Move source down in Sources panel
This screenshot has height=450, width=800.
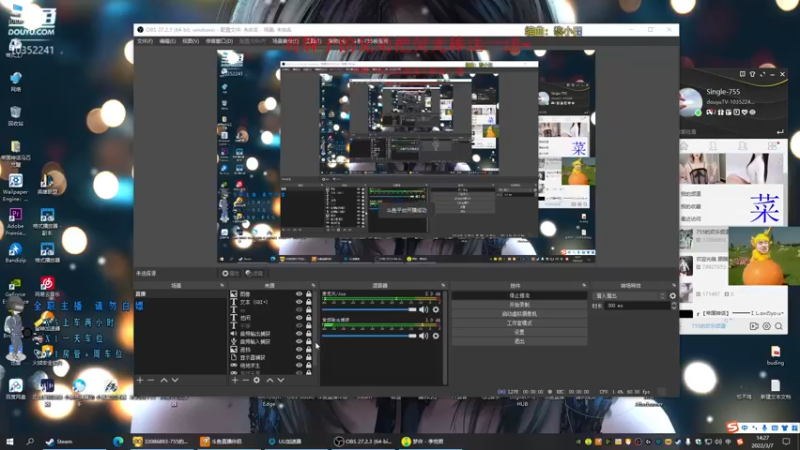point(281,380)
